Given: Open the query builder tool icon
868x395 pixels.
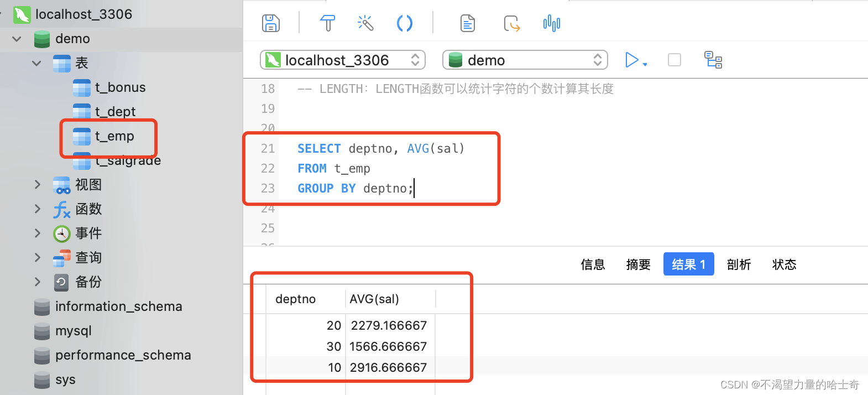Looking at the screenshot, I should coord(327,23).
